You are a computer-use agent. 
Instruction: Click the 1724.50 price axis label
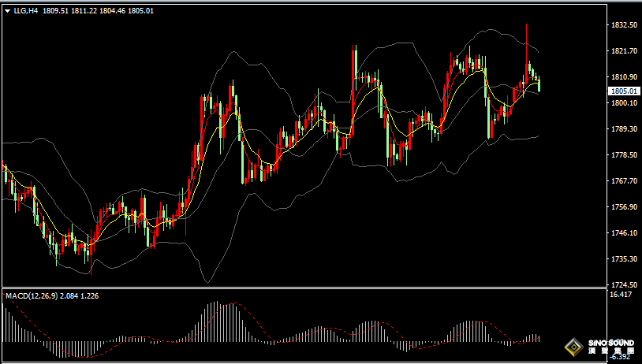coord(624,285)
